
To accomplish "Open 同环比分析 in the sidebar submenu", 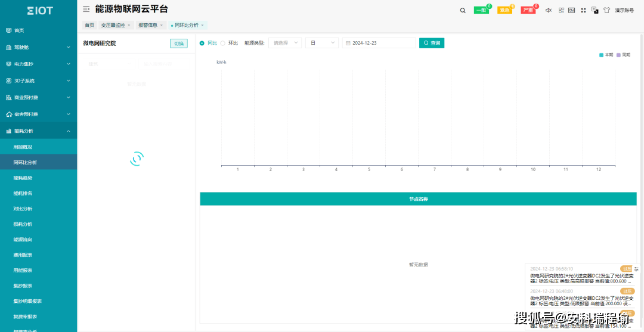I will [x=39, y=163].
